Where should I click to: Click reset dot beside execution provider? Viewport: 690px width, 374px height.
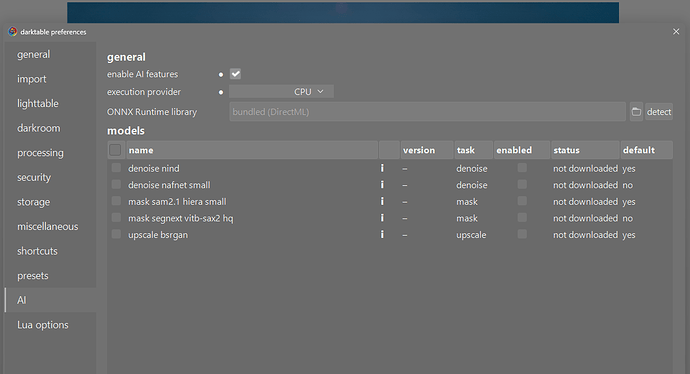coord(221,92)
